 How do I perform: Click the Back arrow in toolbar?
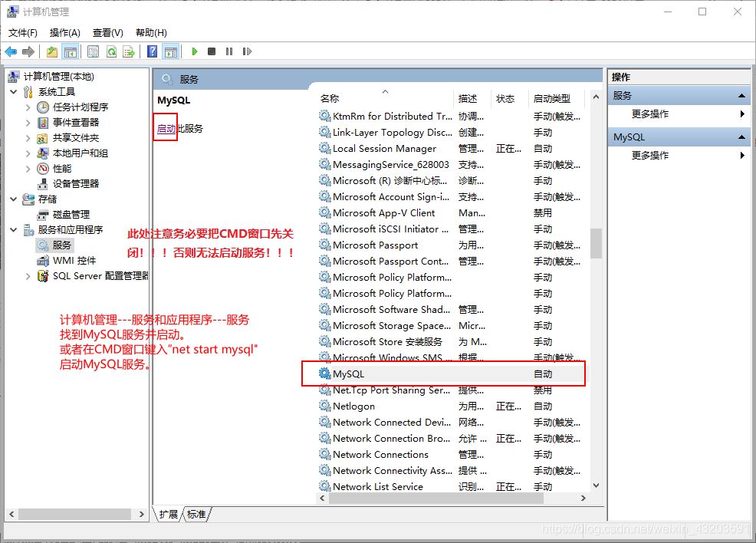11,51
